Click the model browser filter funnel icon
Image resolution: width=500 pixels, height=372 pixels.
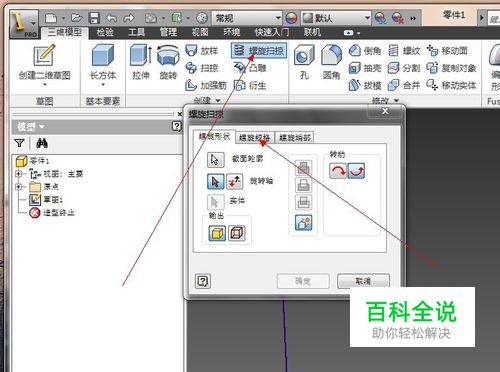pyautogui.click(x=20, y=143)
